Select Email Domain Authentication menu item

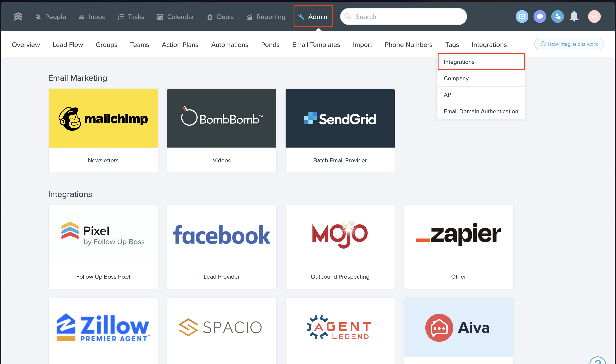[481, 111]
